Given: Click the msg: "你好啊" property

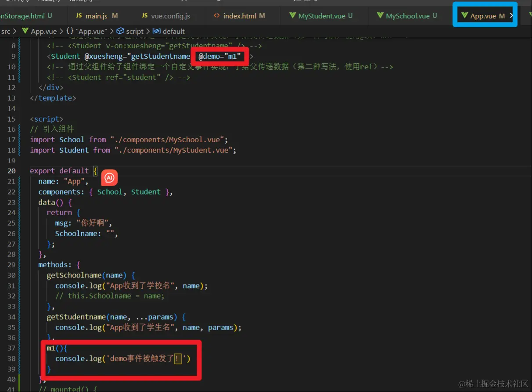Looking at the screenshot, I should [x=84, y=223].
